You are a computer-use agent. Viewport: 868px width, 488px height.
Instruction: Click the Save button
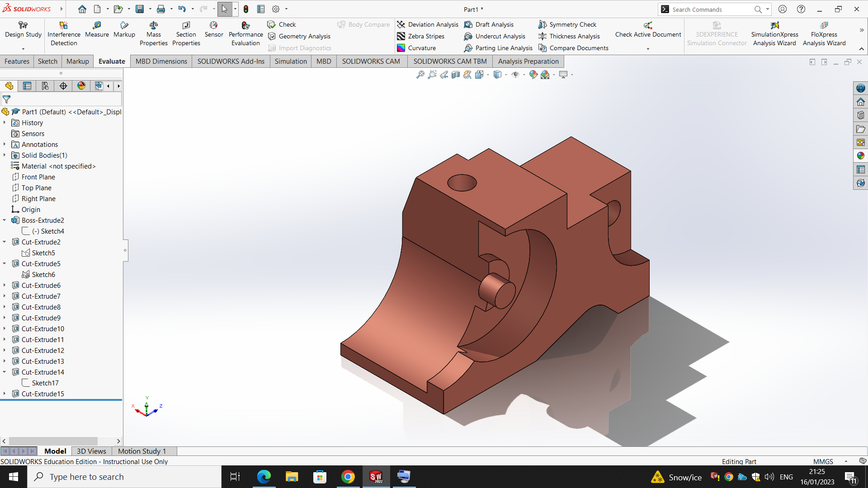pyautogui.click(x=140, y=9)
